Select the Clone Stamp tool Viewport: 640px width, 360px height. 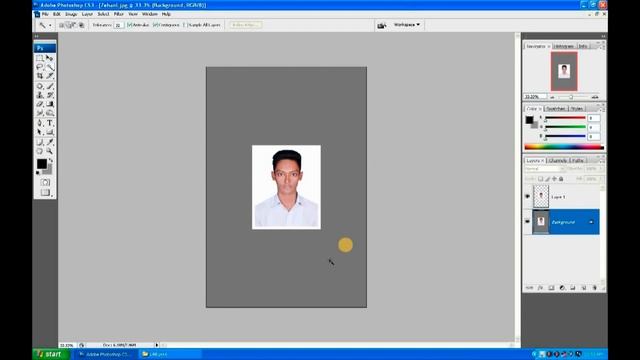40,95
